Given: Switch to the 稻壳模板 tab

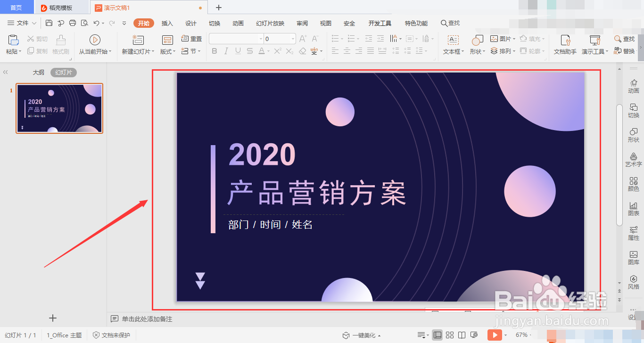Looking at the screenshot, I should [x=61, y=7].
